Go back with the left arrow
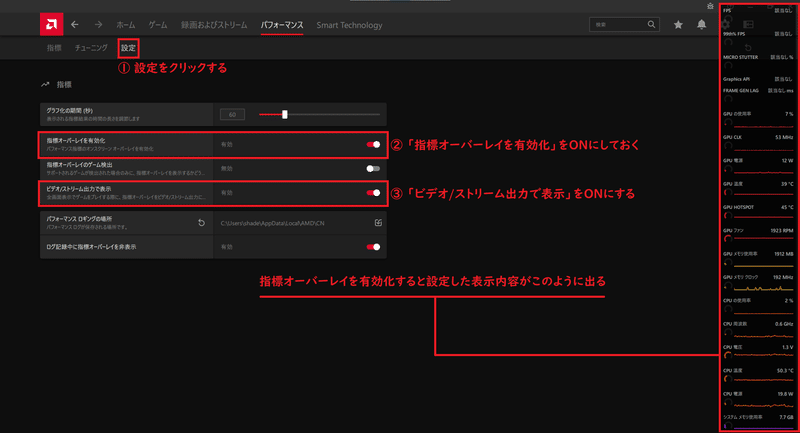Screen dimensions: 800x433 coord(75,24)
